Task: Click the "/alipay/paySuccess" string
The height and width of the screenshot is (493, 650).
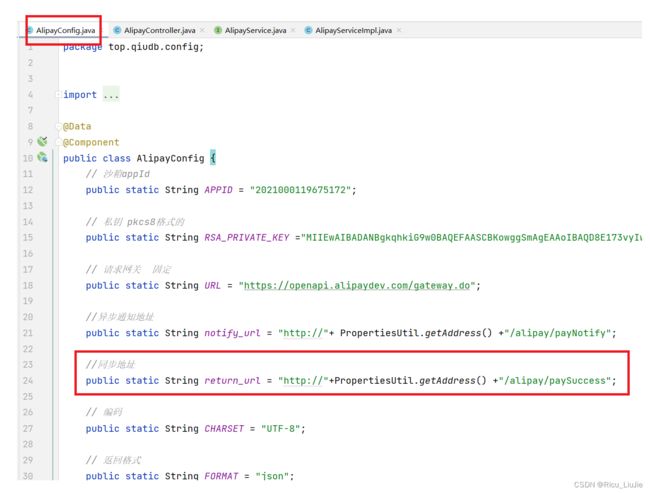Action: coord(555,381)
